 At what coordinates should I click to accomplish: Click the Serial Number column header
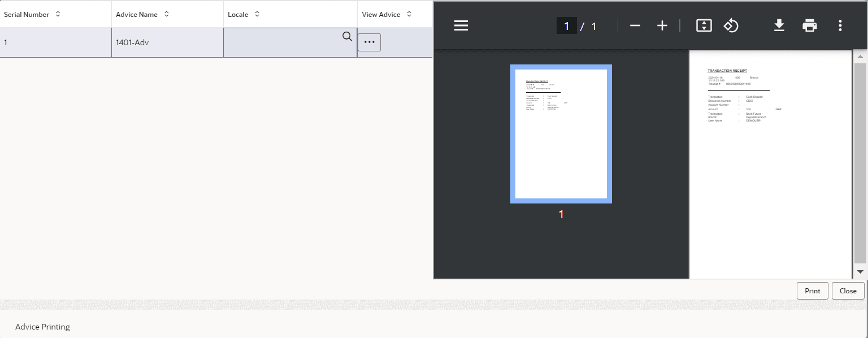point(56,14)
